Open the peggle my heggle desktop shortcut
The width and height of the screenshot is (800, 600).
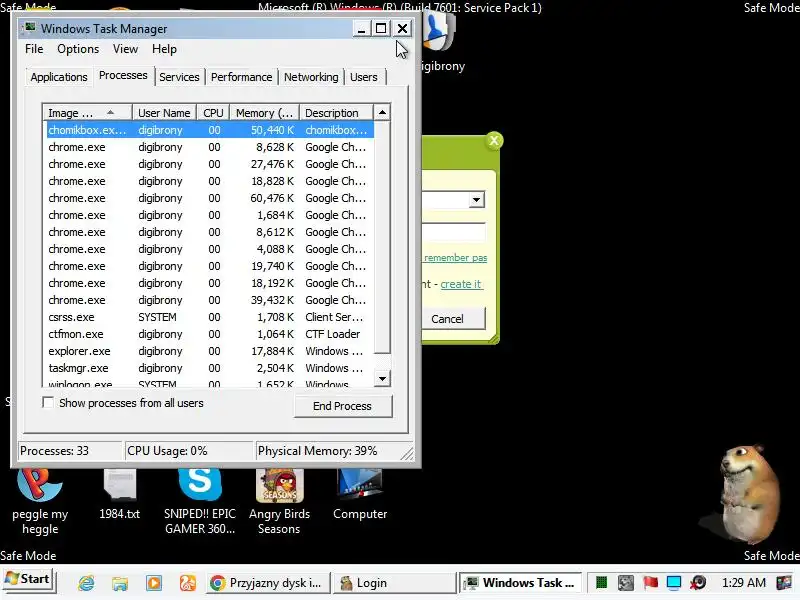point(40,502)
